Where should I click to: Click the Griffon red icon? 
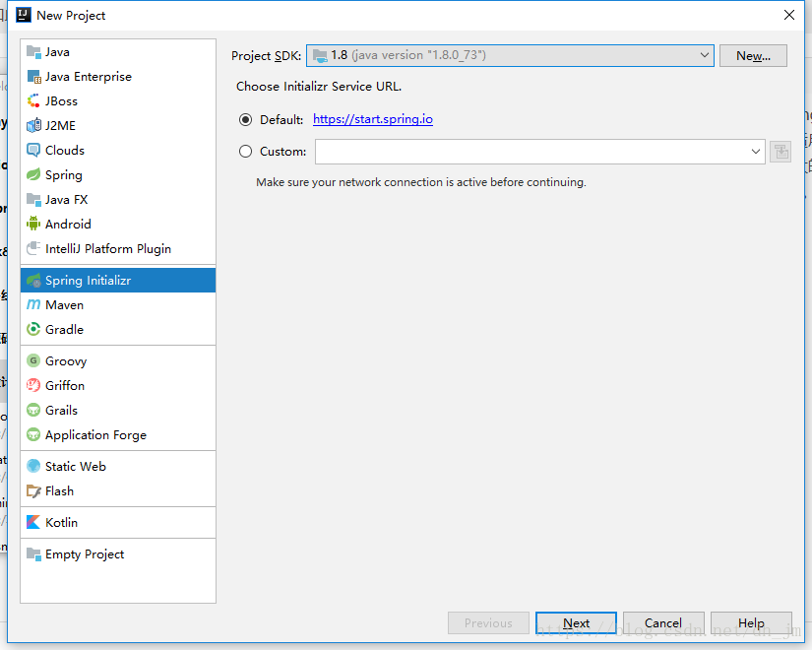coord(33,386)
